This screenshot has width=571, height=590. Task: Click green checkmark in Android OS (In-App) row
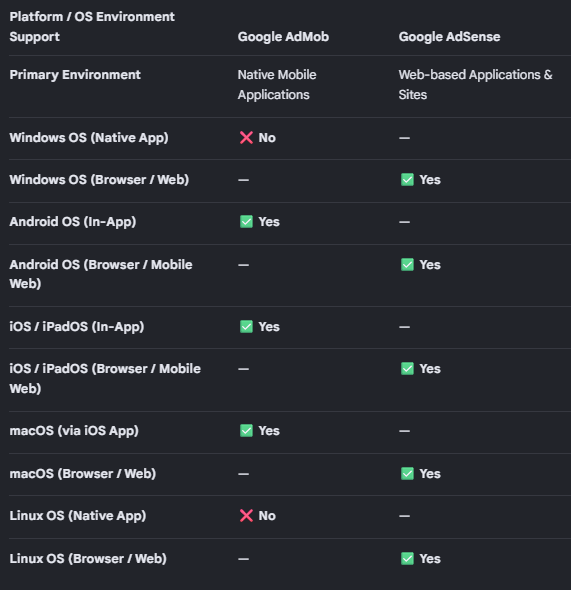246,222
